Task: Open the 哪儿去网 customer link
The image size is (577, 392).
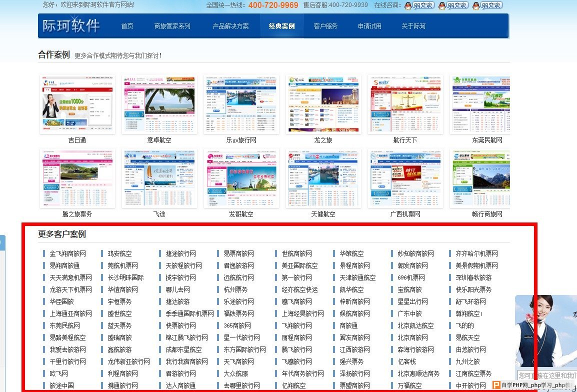Action: coord(177,289)
